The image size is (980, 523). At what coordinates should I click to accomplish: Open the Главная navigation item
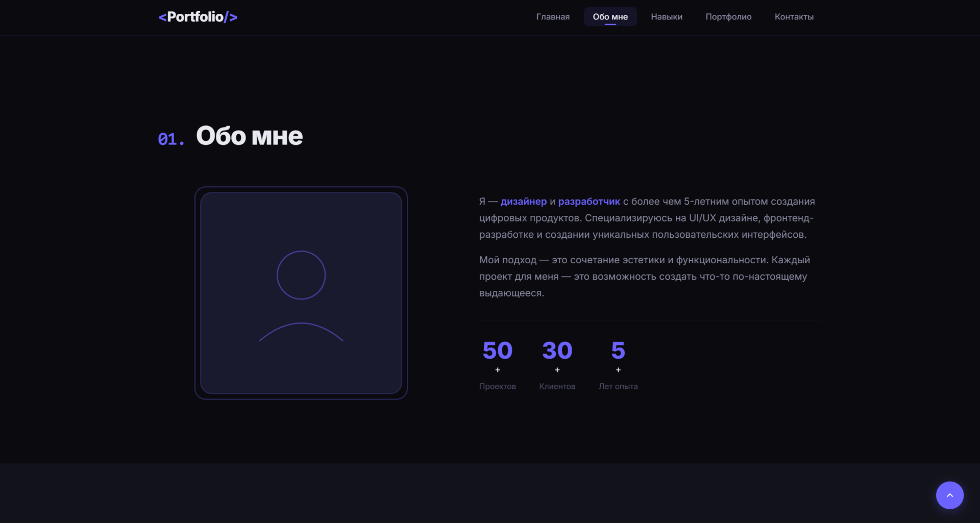coord(553,17)
